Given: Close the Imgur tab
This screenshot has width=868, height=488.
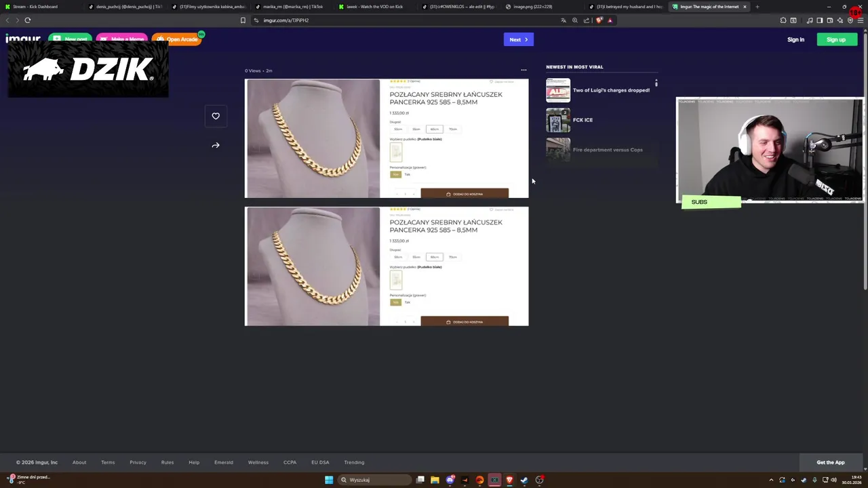Looking at the screenshot, I should (x=745, y=7).
